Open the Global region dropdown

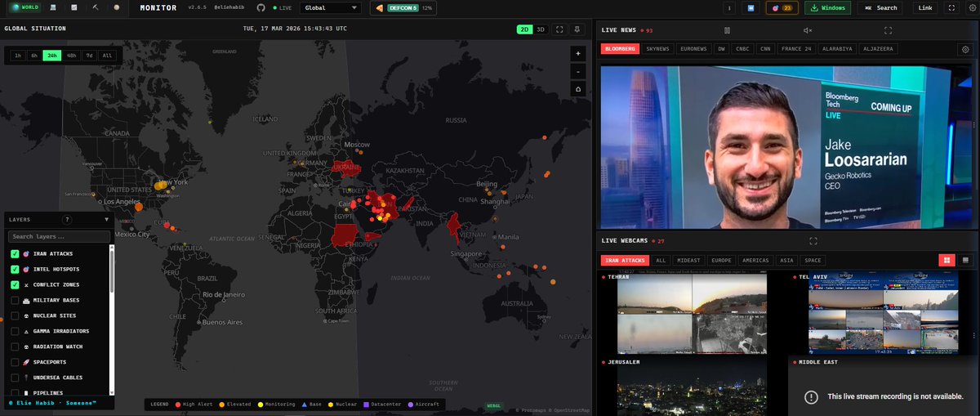coord(331,7)
